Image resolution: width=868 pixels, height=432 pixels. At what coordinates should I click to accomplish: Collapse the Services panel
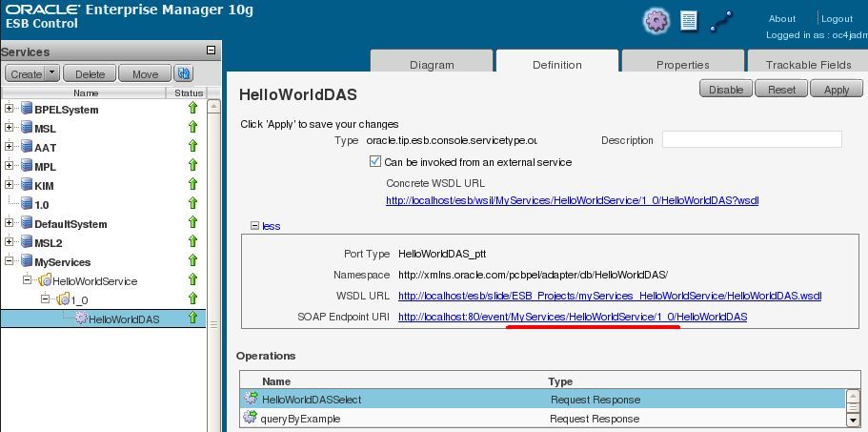211,51
